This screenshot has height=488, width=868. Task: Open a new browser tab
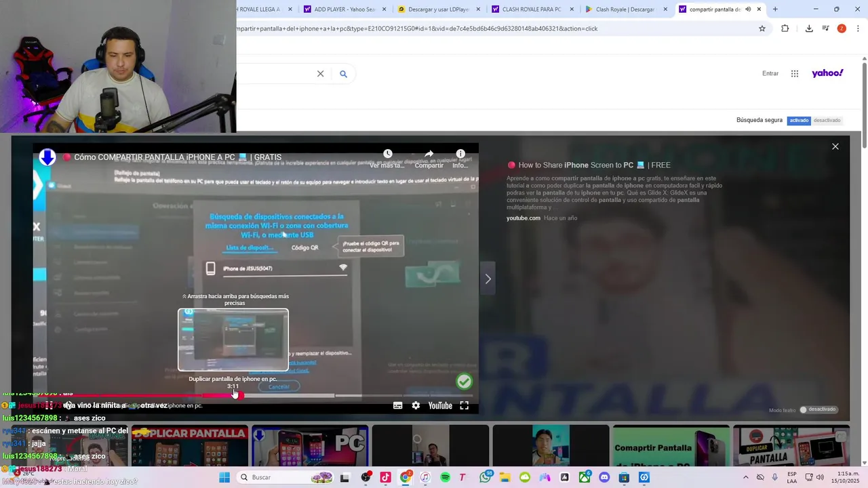click(x=775, y=9)
